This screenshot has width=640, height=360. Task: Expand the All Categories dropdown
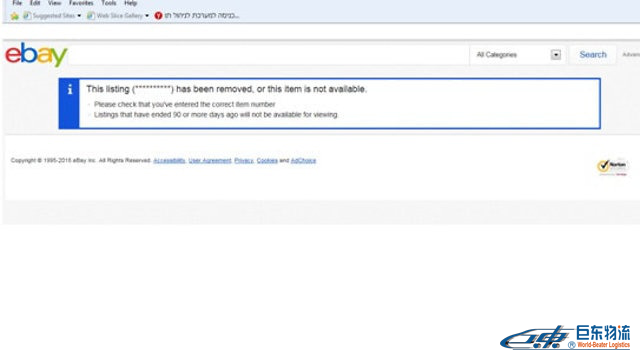[518, 55]
